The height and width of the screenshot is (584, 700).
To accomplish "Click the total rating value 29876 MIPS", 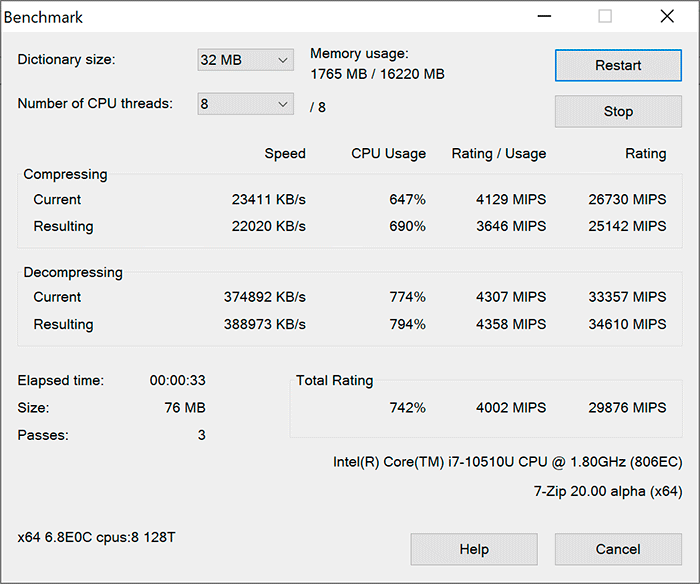I will tap(628, 407).
